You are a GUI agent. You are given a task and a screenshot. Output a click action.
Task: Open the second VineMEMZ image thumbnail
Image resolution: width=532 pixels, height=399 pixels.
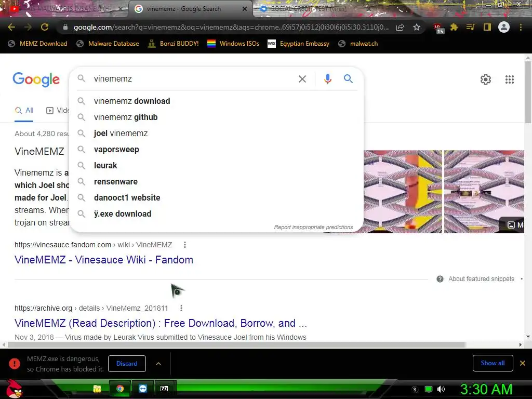tap(484, 192)
